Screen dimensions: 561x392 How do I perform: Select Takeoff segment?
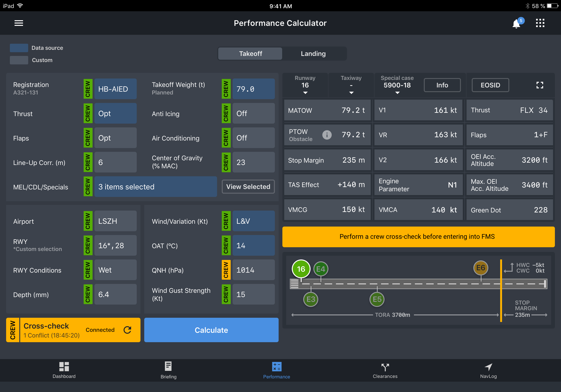point(250,54)
